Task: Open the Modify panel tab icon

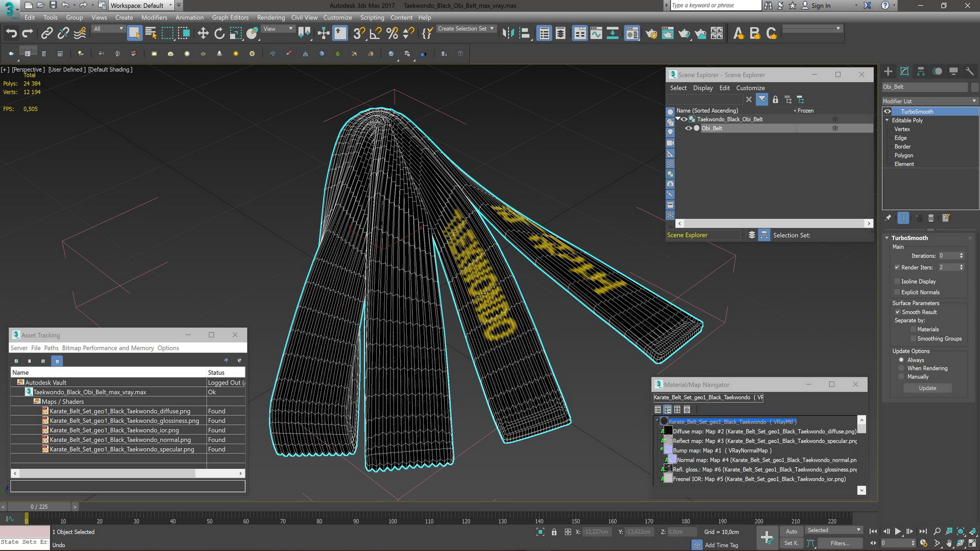Action: (904, 71)
